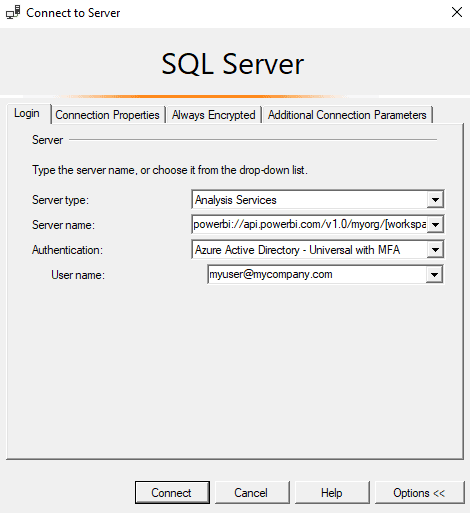
Task: Expand the Authentication dropdown arrow
Action: coord(435,250)
